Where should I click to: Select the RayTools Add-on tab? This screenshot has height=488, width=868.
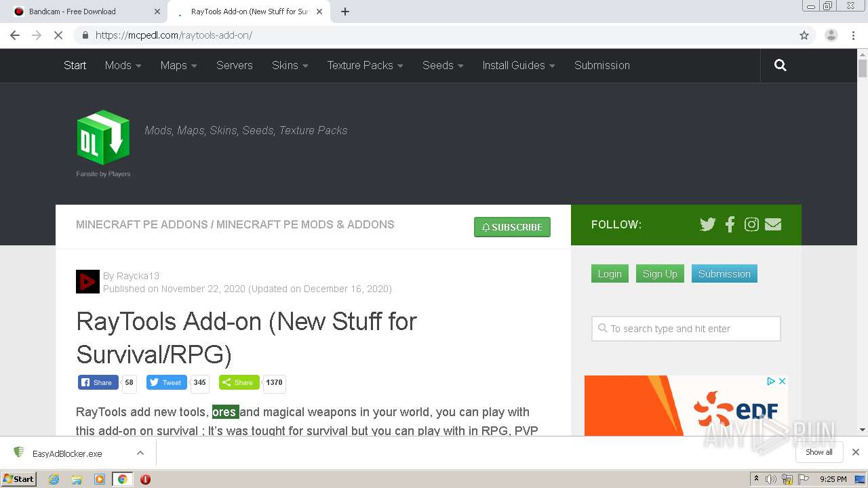pos(250,12)
